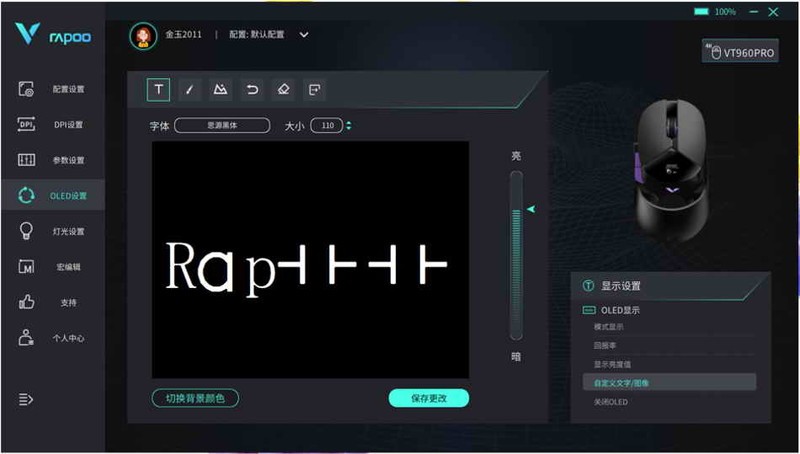The width and height of the screenshot is (800, 454).
Task: Select the VT960PRO device button
Action: coord(740,51)
